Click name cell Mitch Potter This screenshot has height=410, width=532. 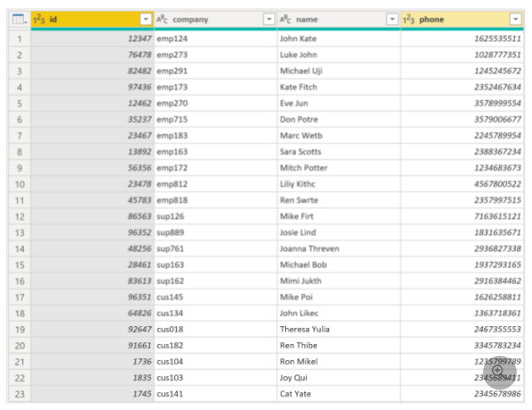[339, 168]
